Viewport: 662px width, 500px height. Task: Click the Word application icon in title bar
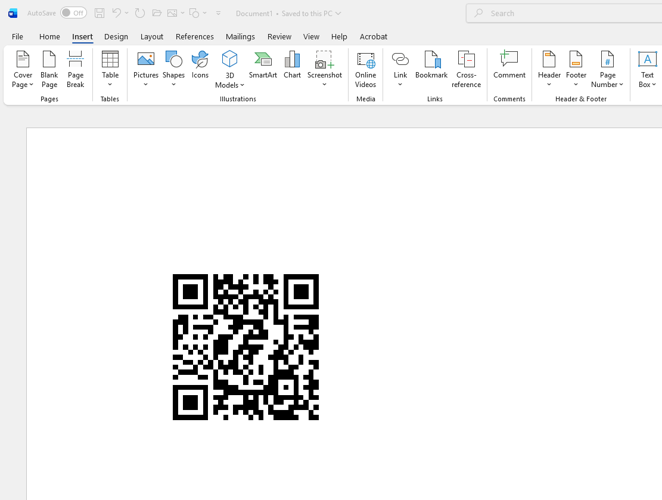click(x=13, y=14)
